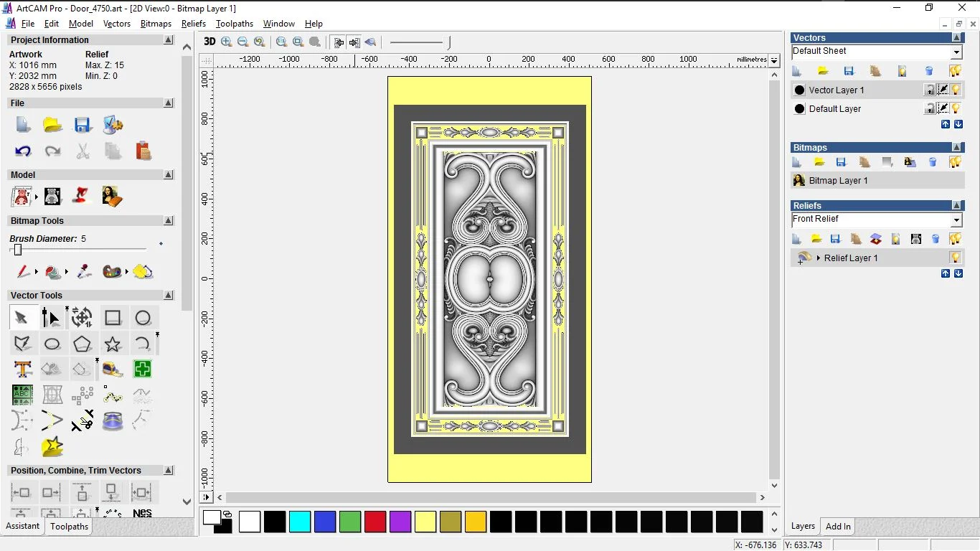Open the Front Relief dropdown
This screenshot has width=980, height=551.
(956, 220)
